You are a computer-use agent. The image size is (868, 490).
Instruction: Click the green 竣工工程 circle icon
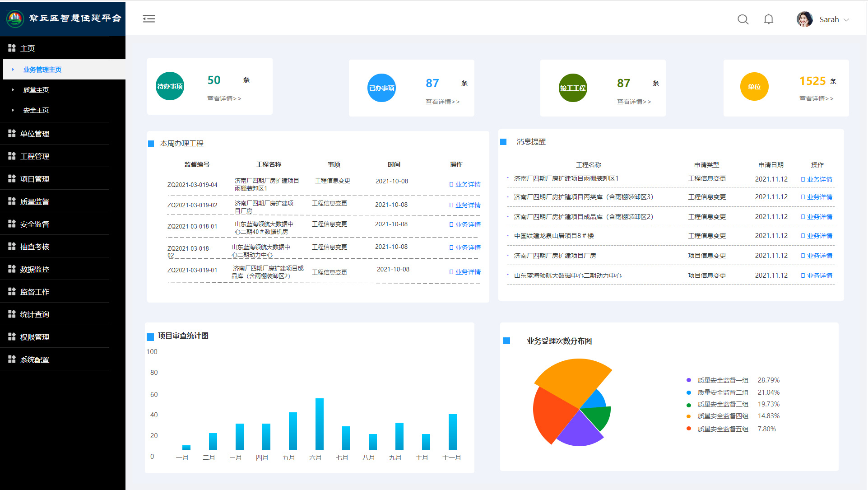click(573, 88)
